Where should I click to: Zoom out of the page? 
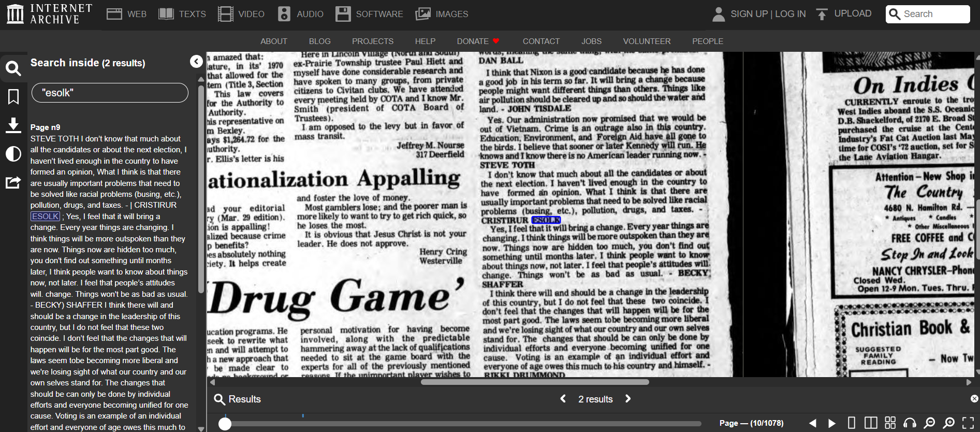[929, 423]
